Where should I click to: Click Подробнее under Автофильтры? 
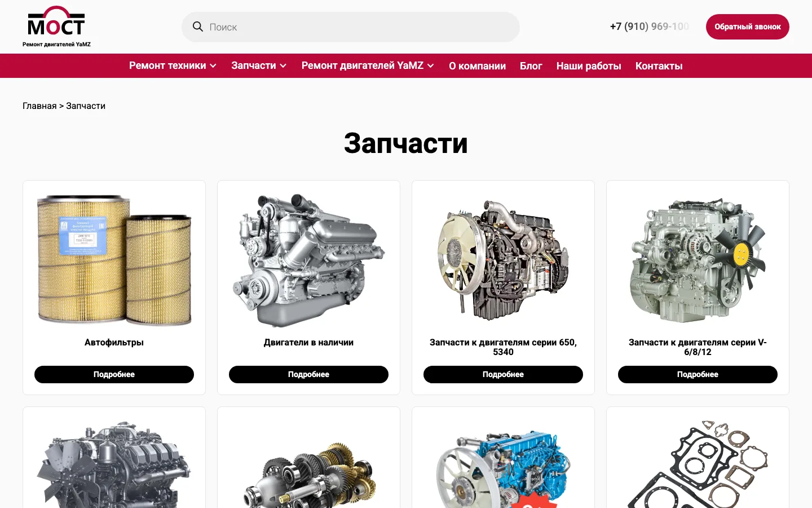pyautogui.click(x=114, y=374)
